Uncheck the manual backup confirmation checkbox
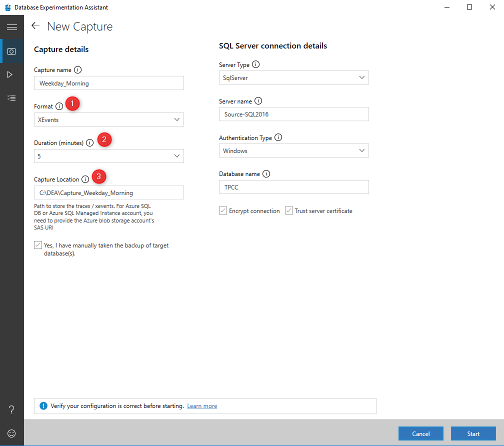 click(38, 245)
